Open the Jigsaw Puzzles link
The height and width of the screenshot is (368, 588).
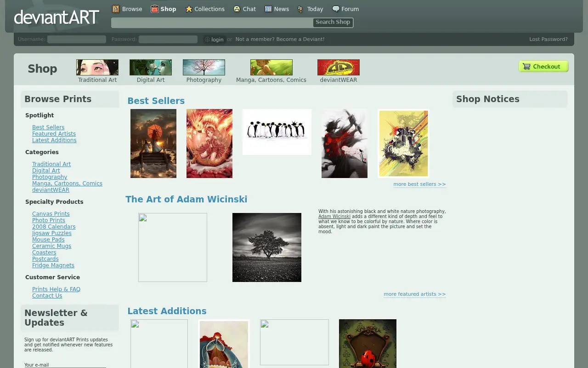(x=52, y=233)
